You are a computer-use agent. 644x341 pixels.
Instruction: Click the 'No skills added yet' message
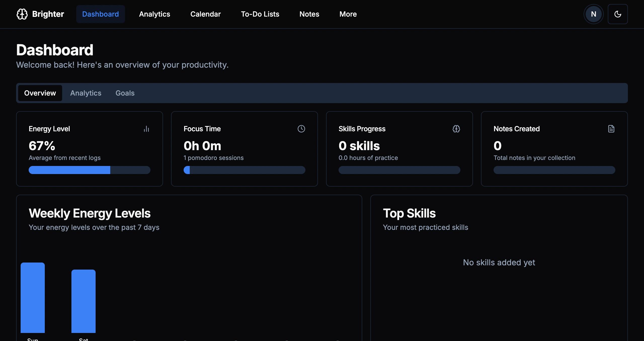(x=499, y=263)
